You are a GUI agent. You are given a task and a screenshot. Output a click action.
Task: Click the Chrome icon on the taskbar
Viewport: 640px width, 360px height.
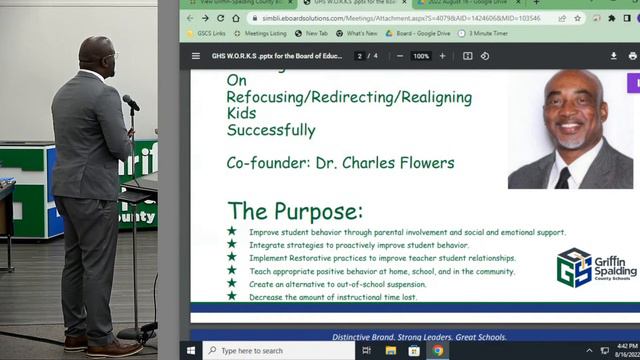(438, 351)
